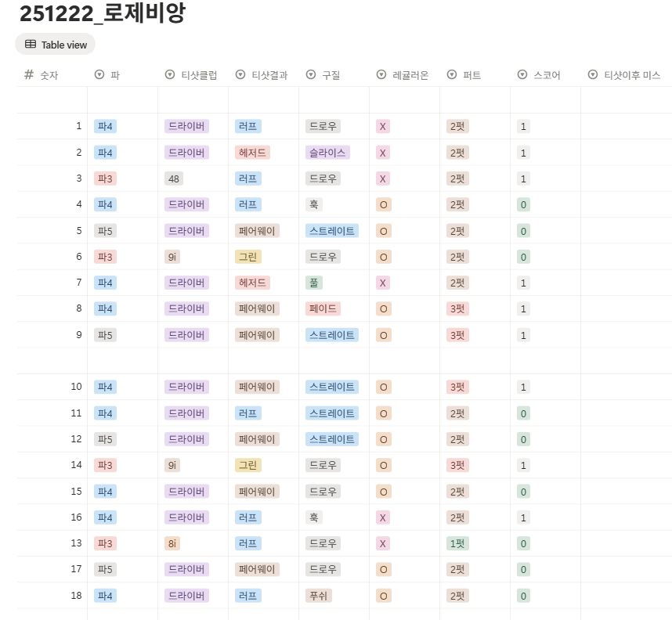The height and width of the screenshot is (620, 672).
Task: Select the 훅 tag in row 16
Action: point(314,517)
